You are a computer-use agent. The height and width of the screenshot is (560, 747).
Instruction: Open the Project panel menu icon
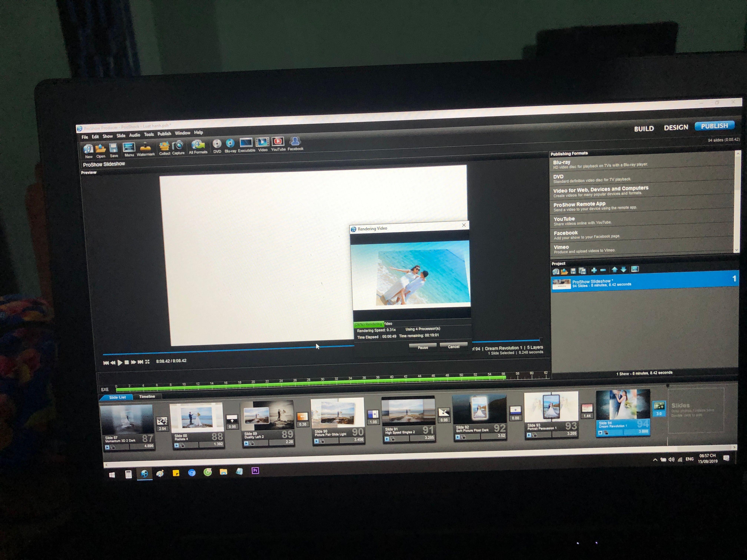click(635, 269)
